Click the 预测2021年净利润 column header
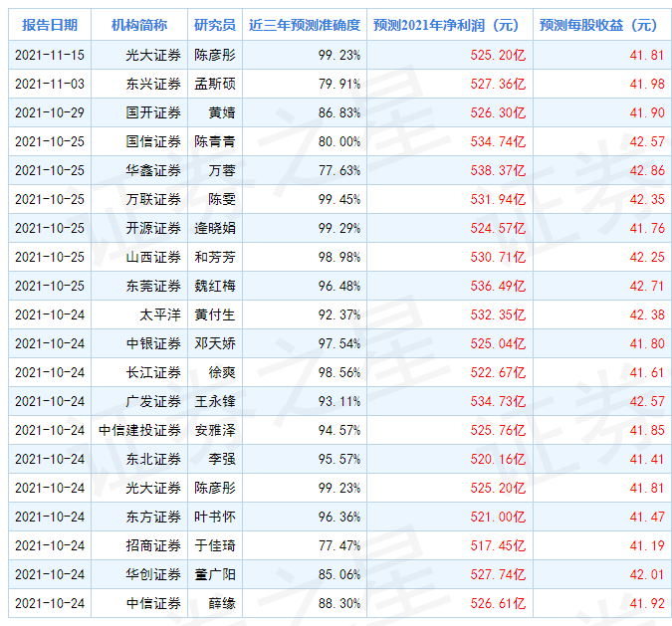The width and height of the screenshot is (672, 626). [x=450, y=25]
